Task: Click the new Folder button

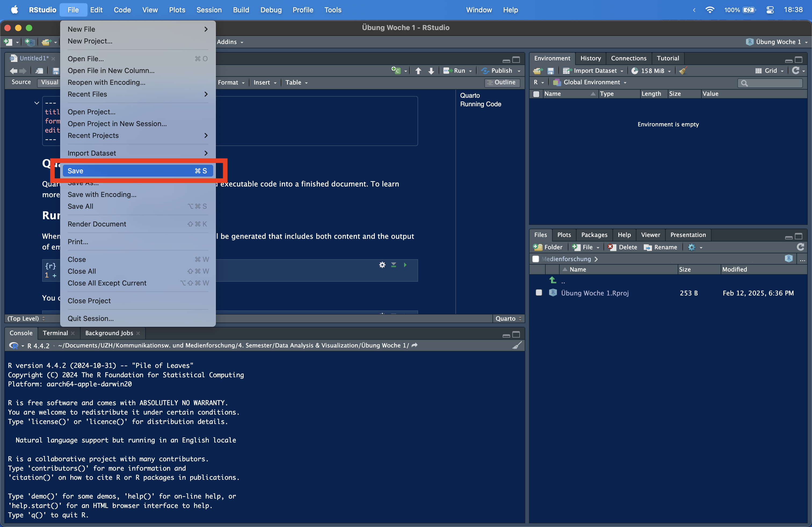Action: 548,247
